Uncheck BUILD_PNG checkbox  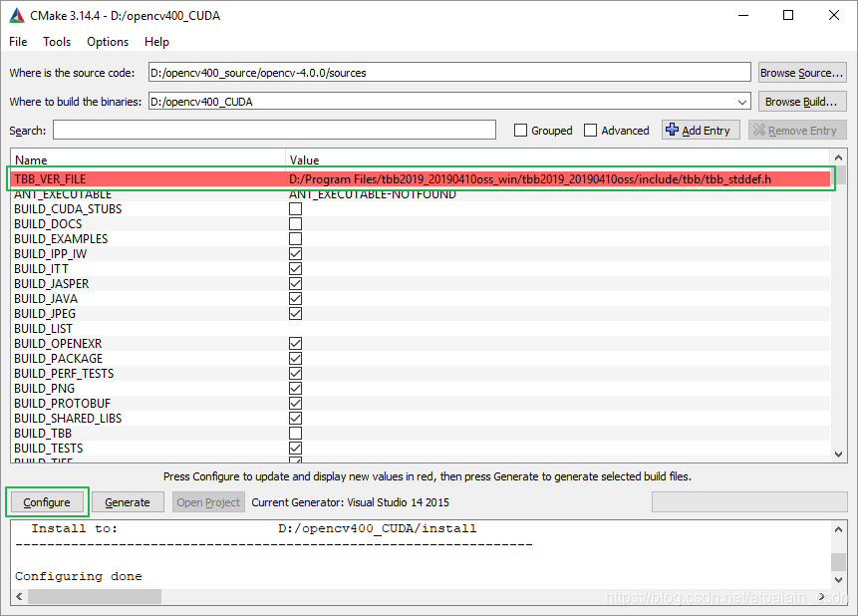point(296,388)
